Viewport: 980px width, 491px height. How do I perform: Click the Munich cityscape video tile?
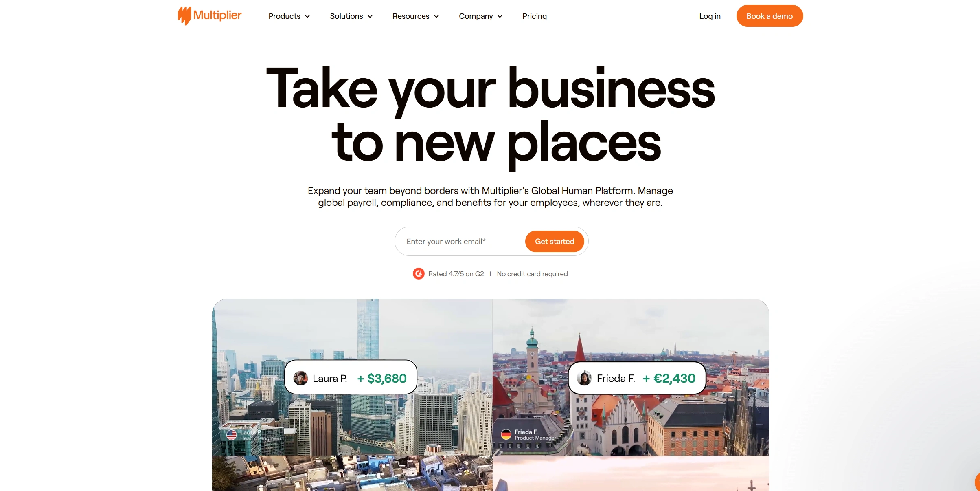click(631, 377)
